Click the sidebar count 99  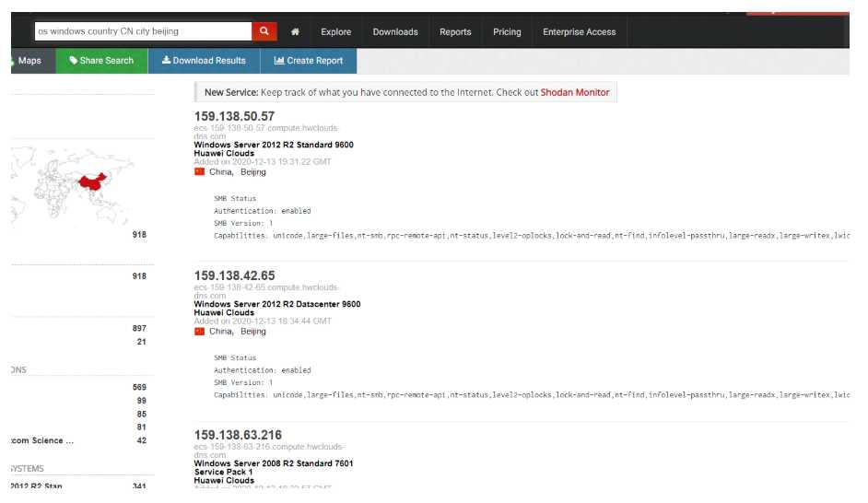pos(142,401)
